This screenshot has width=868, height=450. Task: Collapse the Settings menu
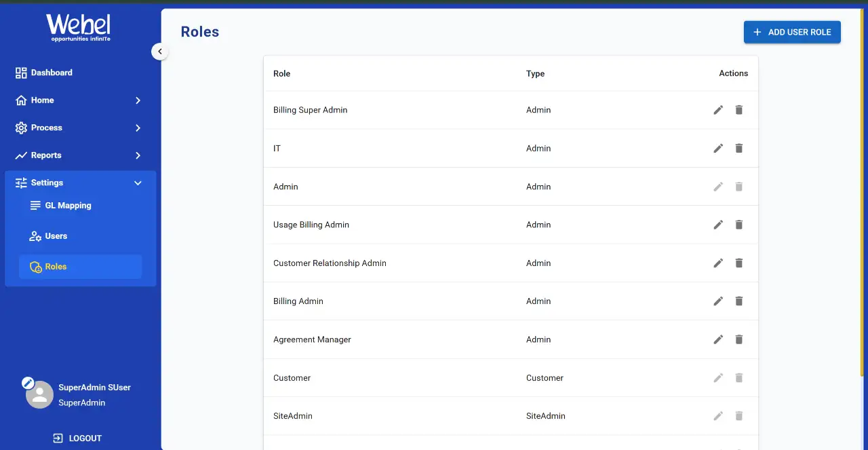(138, 183)
